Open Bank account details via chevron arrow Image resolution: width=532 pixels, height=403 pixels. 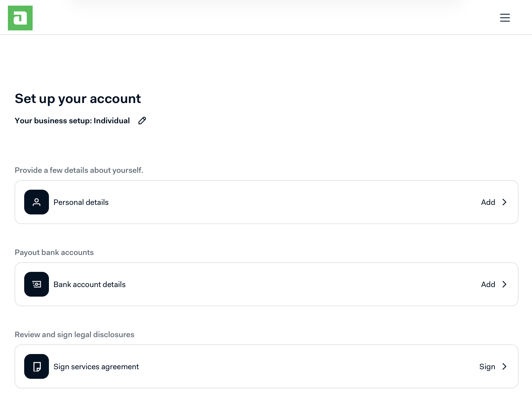pyautogui.click(x=504, y=285)
